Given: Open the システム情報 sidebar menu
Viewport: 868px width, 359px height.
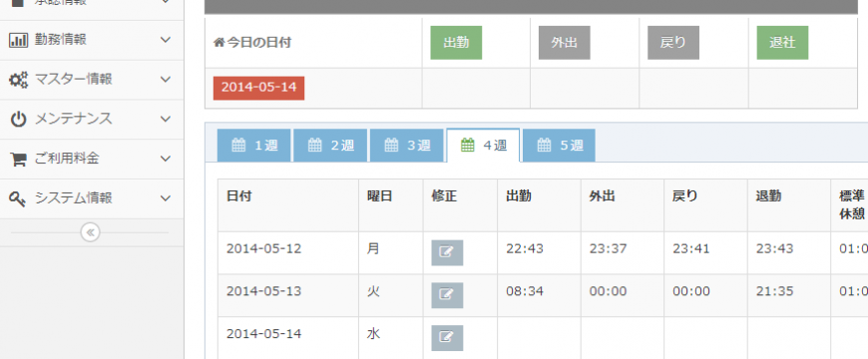Looking at the screenshot, I should [92, 198].
